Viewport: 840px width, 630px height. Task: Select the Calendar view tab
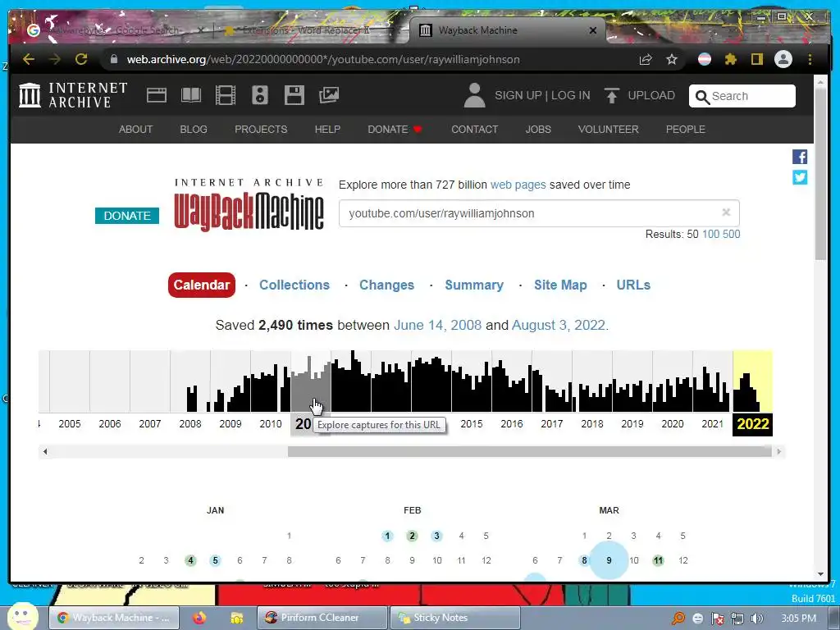pyautogui.click(x=202, y=285)
